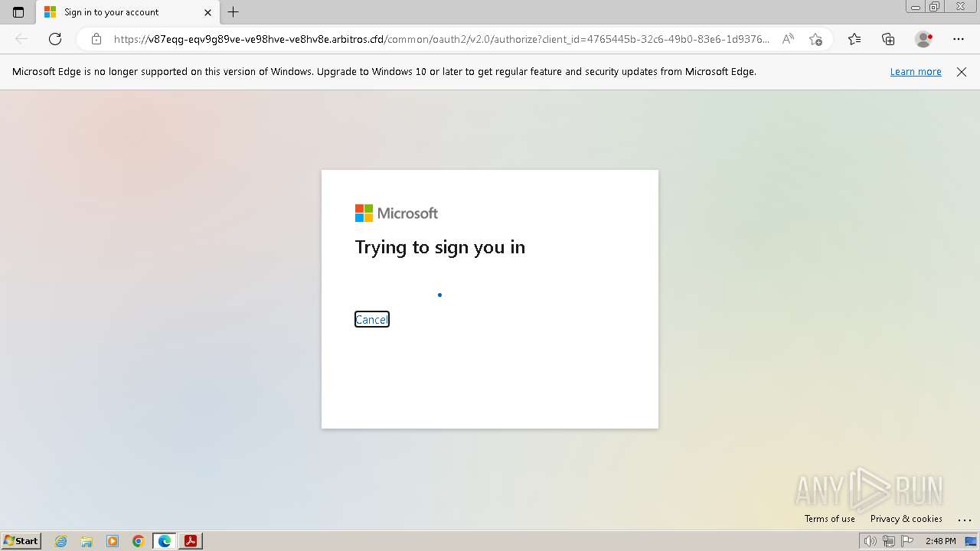Open network status tray icon
980x551 pixels.
(x=889, y=541)
